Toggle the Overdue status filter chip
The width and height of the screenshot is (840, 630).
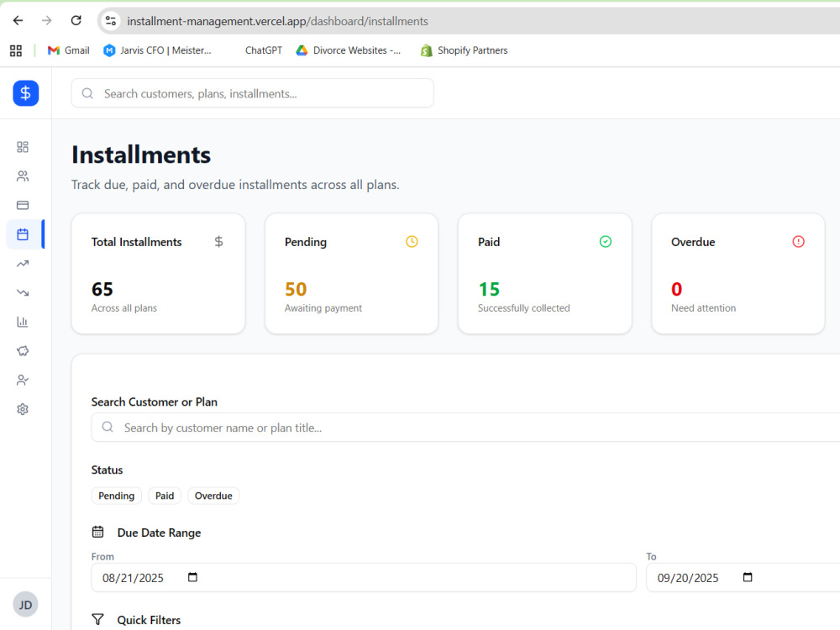(213, 496)
